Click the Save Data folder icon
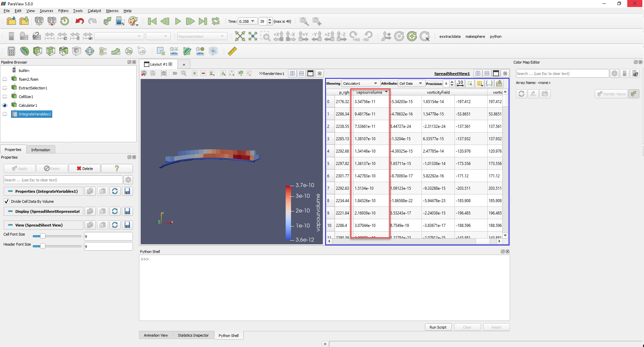Viewport: 644px width, 347px height. (24, 21)
